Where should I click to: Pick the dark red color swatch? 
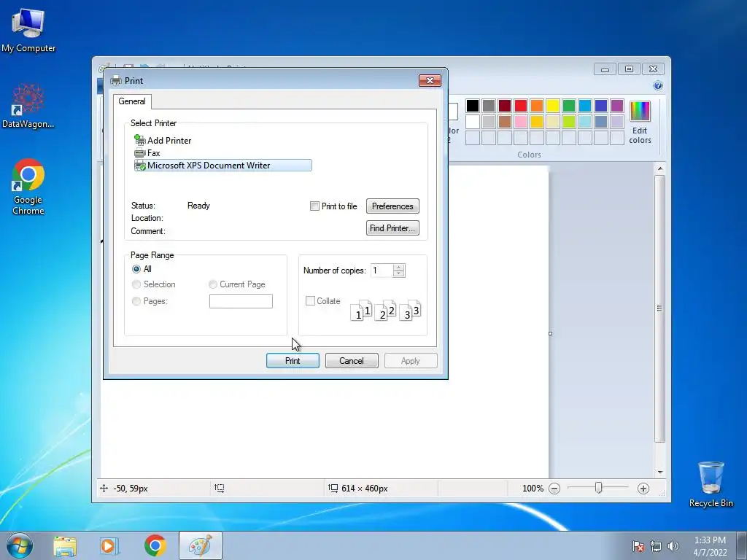[505, 105]
